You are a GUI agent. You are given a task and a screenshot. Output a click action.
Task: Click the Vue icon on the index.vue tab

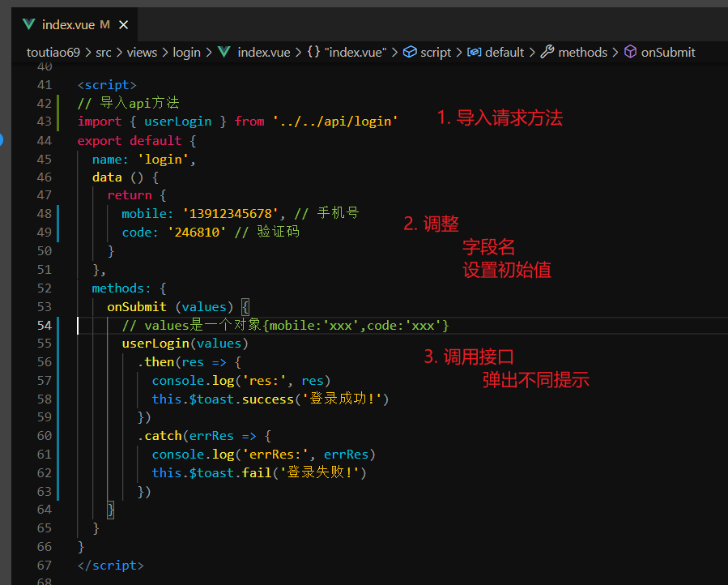pyautogui.click(x=29, y=24)
